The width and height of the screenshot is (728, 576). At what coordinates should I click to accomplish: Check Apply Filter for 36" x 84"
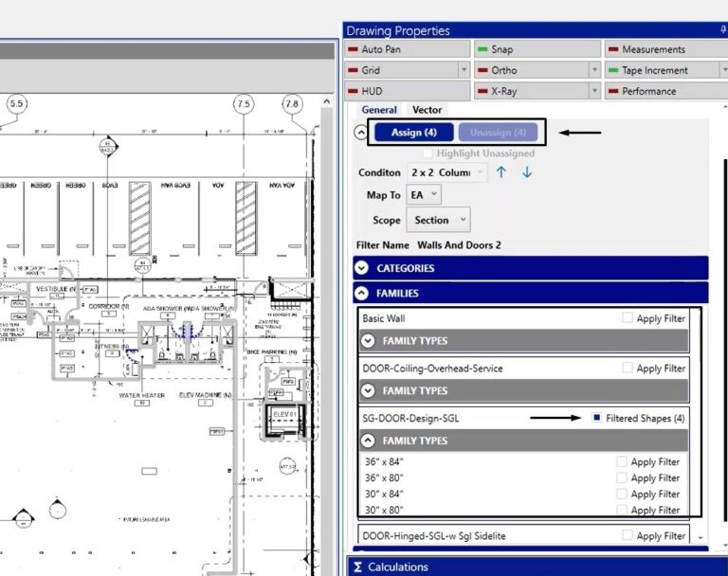click(x=621, y=461)
